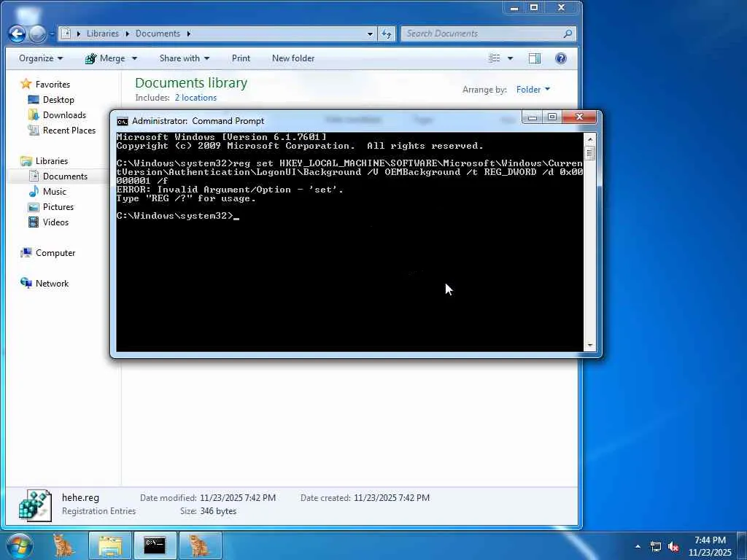Viewport: 747px width, 560px height.
Task: Expand the arrow after Documents in breadcrumb
Action: click(x=189, y=34)
